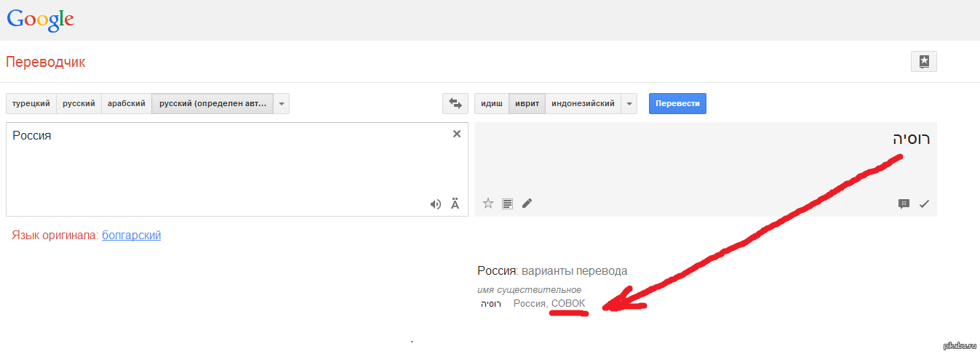Expand the source language dropdown arrow
Screen dimensions: 980x354
(x=282, y=104)
